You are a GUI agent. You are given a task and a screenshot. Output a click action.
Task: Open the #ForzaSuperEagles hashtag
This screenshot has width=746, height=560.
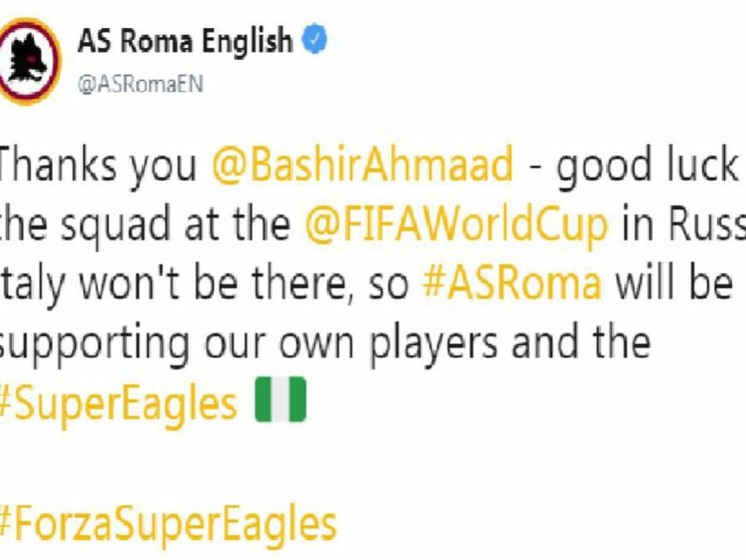(168, 524)
